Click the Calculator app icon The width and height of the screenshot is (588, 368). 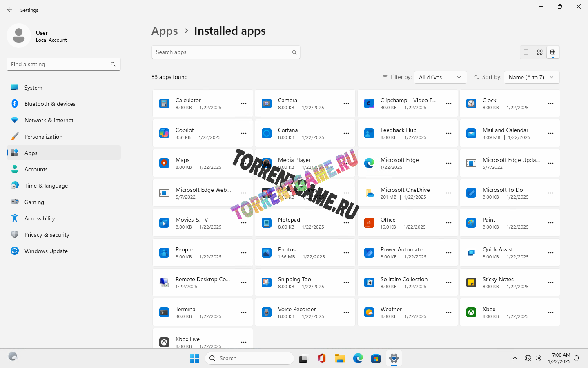tap(164, 103)
